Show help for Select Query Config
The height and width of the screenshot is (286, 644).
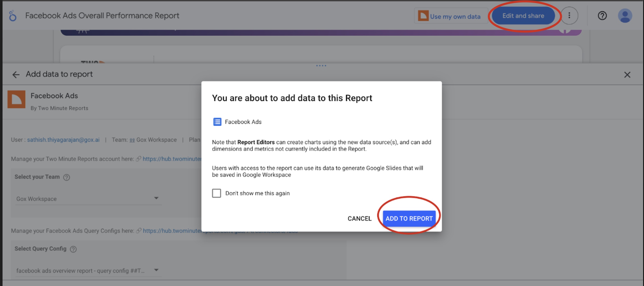(73, 249)
